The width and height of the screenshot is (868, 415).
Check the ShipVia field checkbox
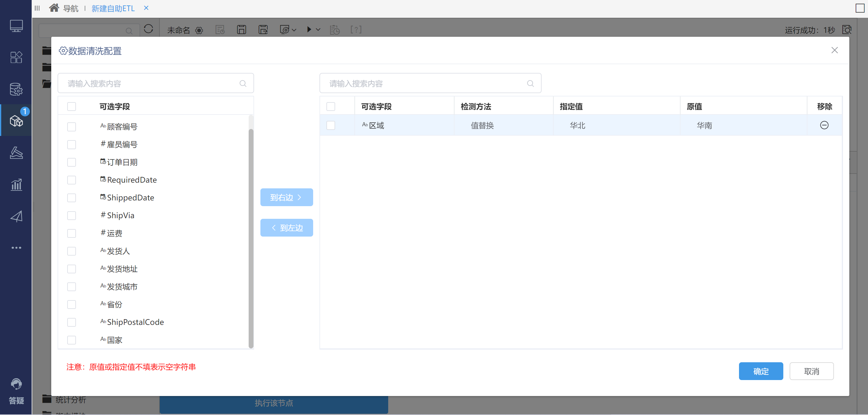(71, 215)
